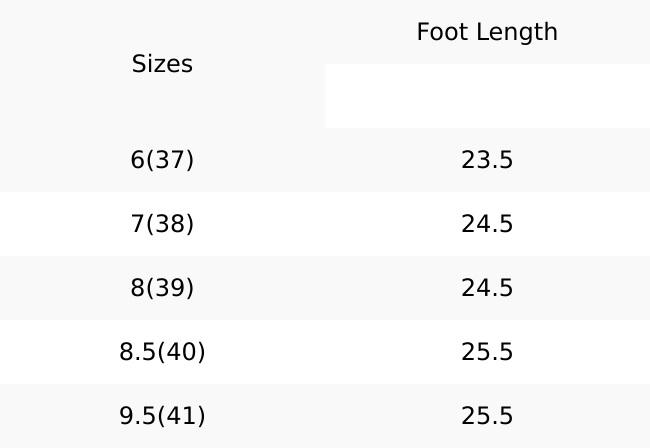Select the 9.5(41) size cell
The image size is (650, 448).
point(162,416)
